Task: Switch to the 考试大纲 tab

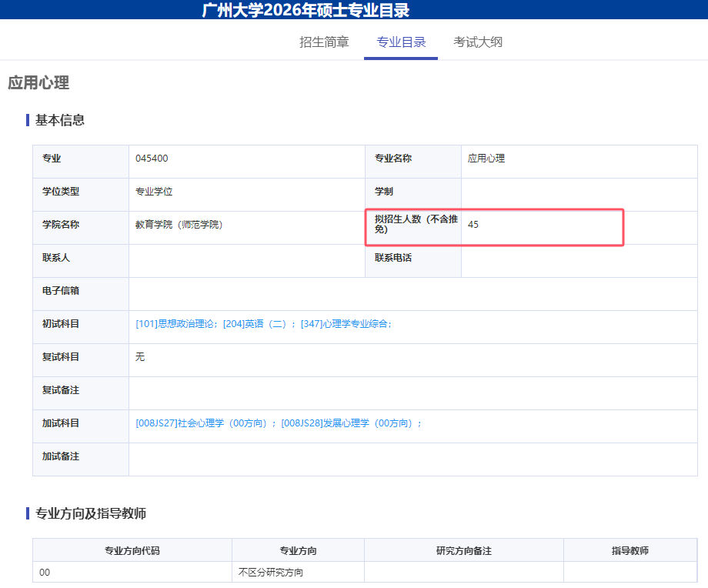Action: (x=478, y=42)
